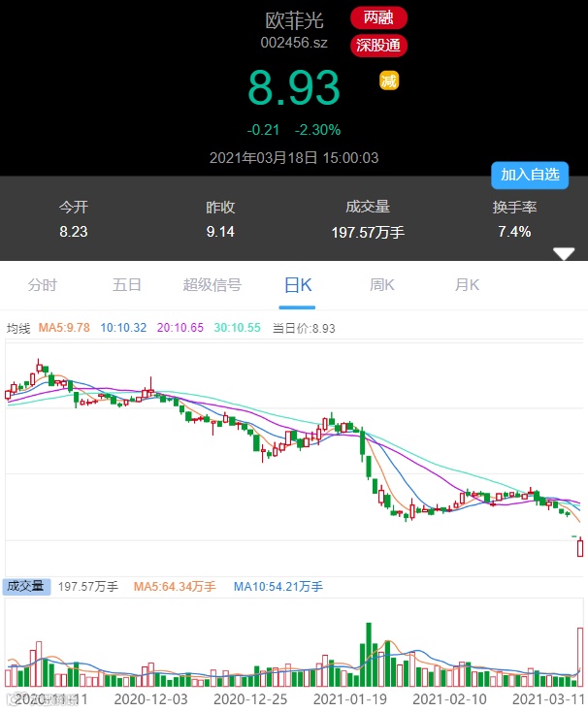588x712 pixels.
Task: Click the yellow 减 badge icon
Action: [x=389, y=81]
